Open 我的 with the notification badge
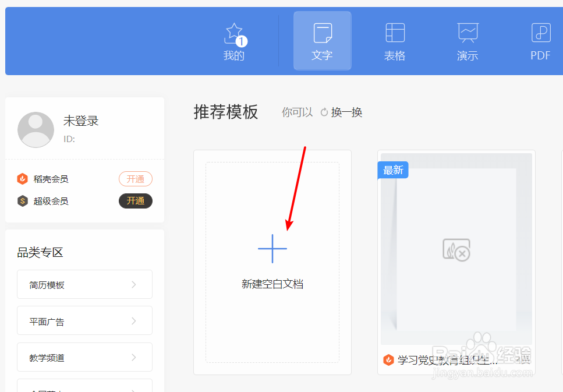Viewport: 563px width, 392px height. [234, 41]
